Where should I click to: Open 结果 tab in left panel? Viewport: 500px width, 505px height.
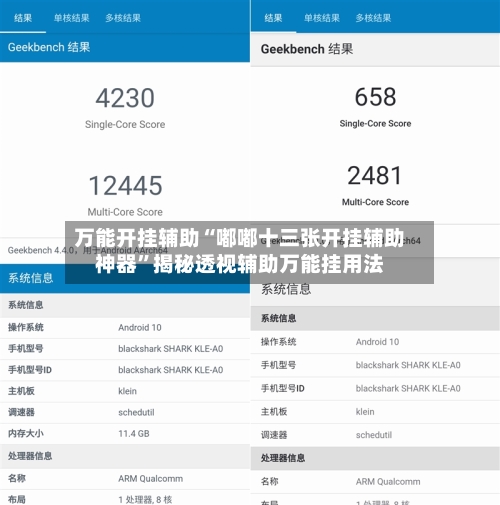[23, 18]
